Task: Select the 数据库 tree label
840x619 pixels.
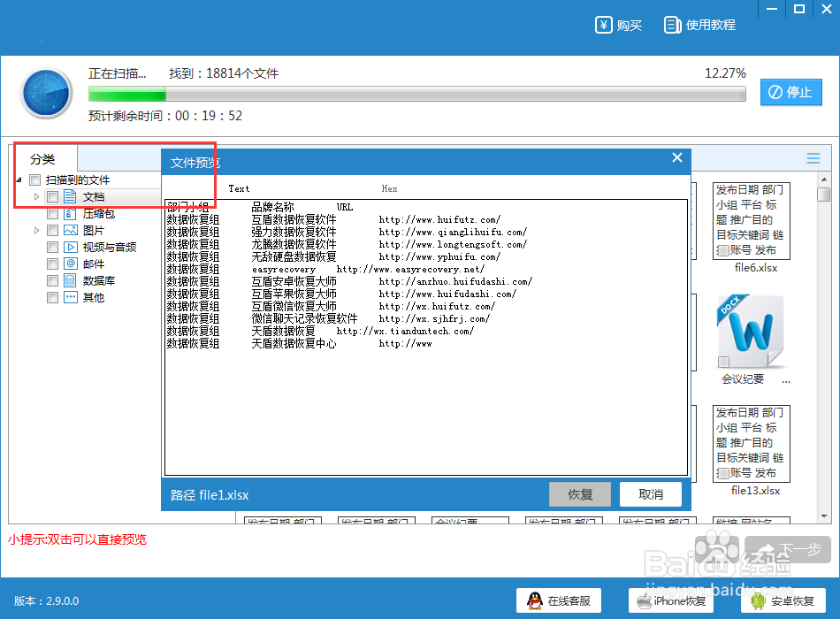Action: (98, 281)
